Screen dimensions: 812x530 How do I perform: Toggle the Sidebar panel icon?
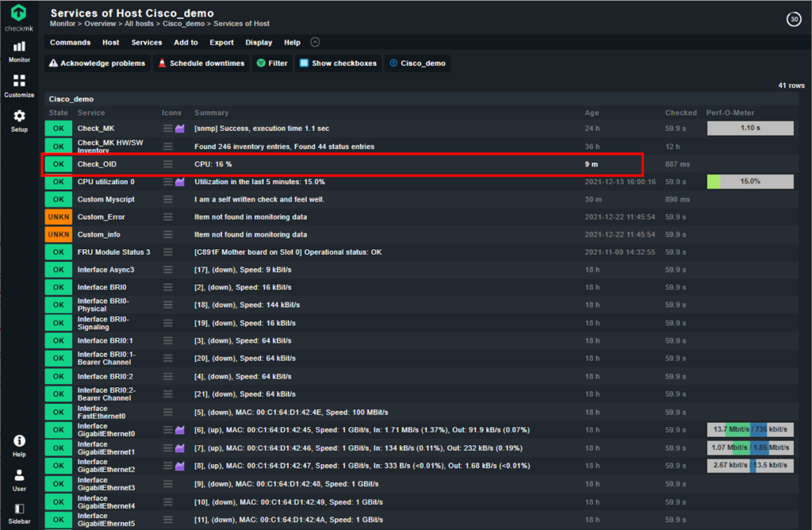(x=19, y=513)
